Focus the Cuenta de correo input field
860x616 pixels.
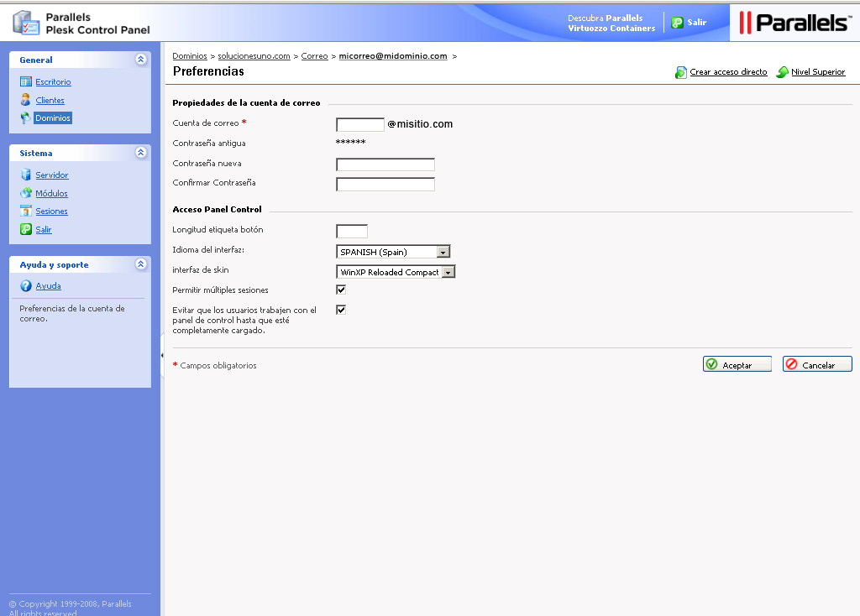360,124
